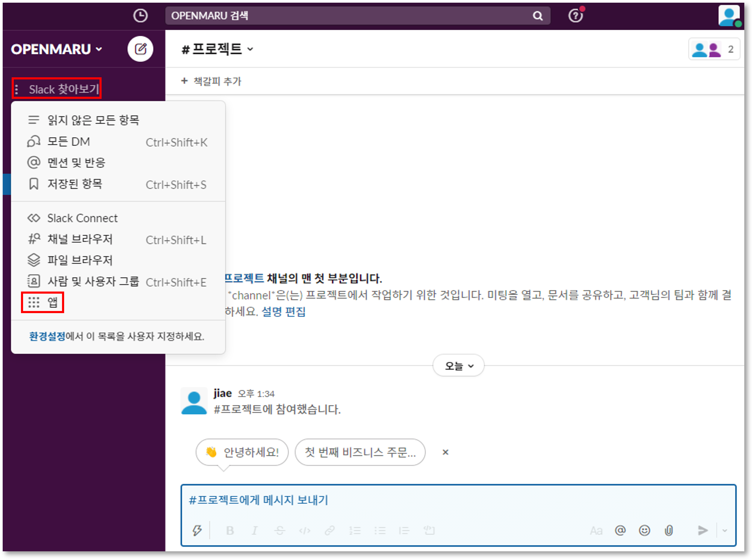Click the compose new message icon

(140, 49)
